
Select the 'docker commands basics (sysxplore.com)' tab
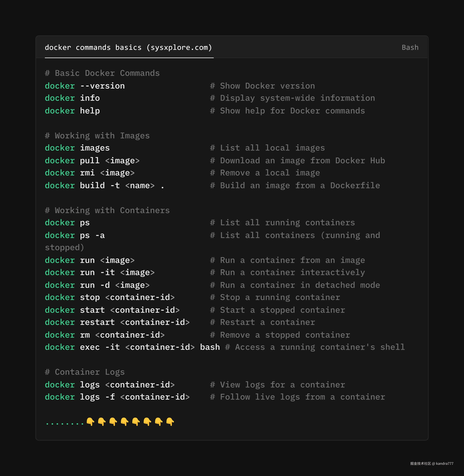[128, 47]
